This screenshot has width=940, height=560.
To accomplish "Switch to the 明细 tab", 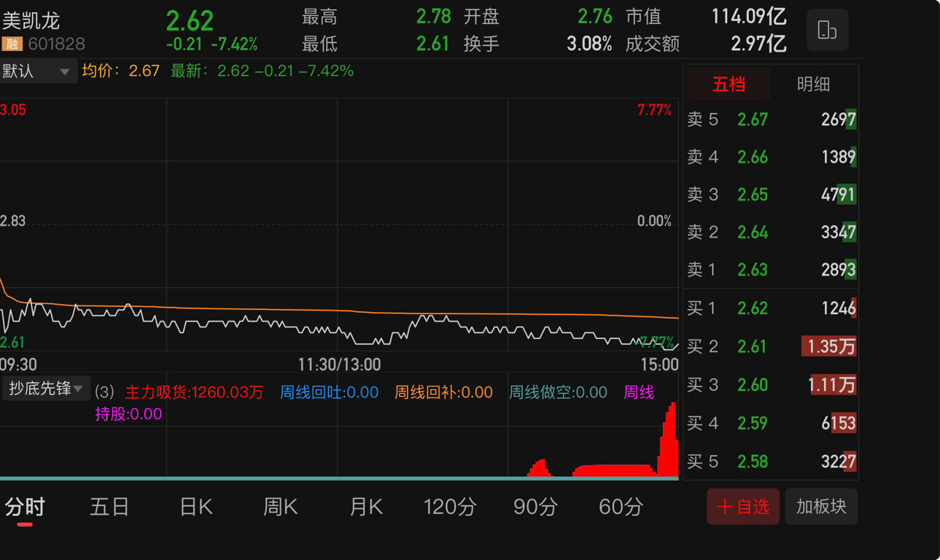I will [813, 84].
